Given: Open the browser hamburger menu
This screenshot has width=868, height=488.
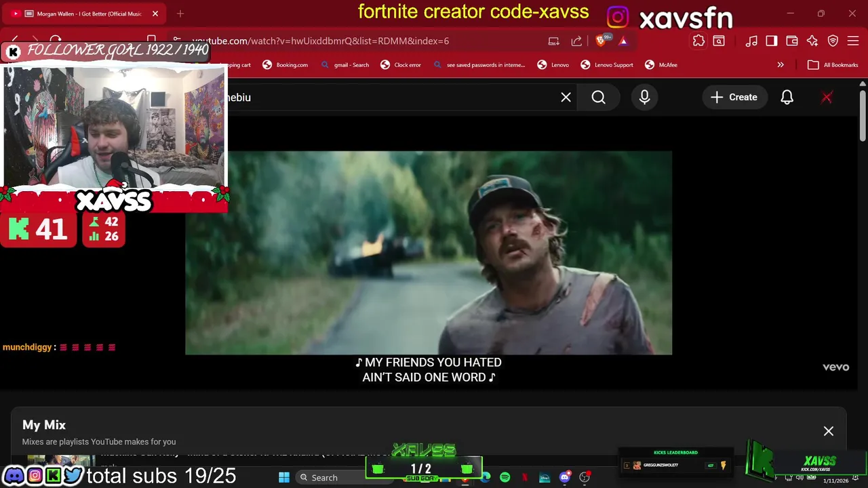Looking at the screenshot, I should 853,41.
